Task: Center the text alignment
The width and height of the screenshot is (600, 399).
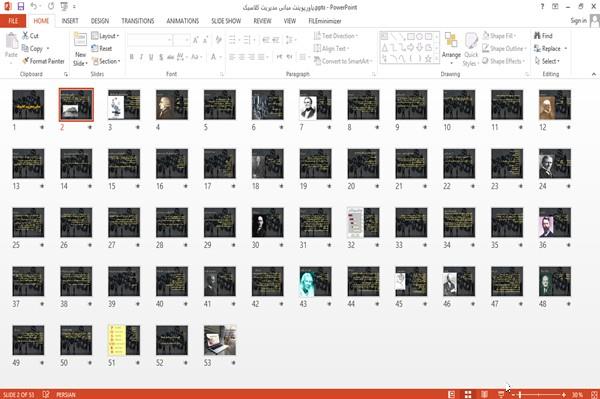Action: coord(241,57)
